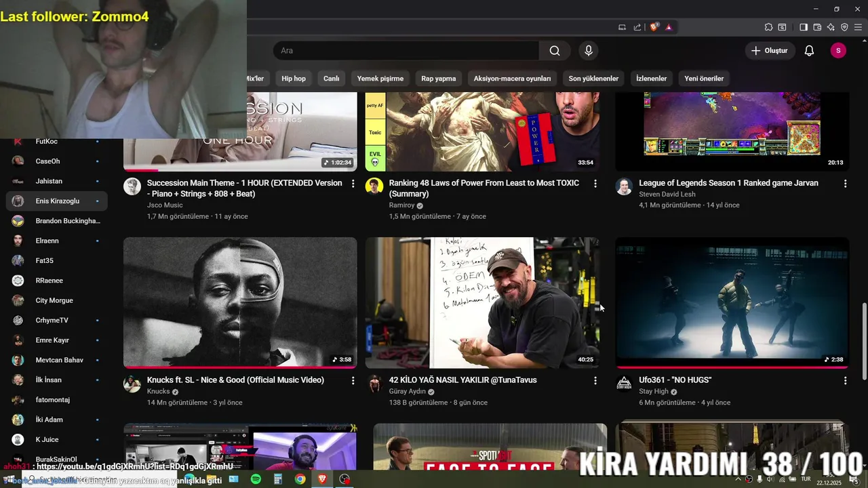868x488 pixels.
Task: Open Brave Rewards triangle icon
Action: coord(669,27)
